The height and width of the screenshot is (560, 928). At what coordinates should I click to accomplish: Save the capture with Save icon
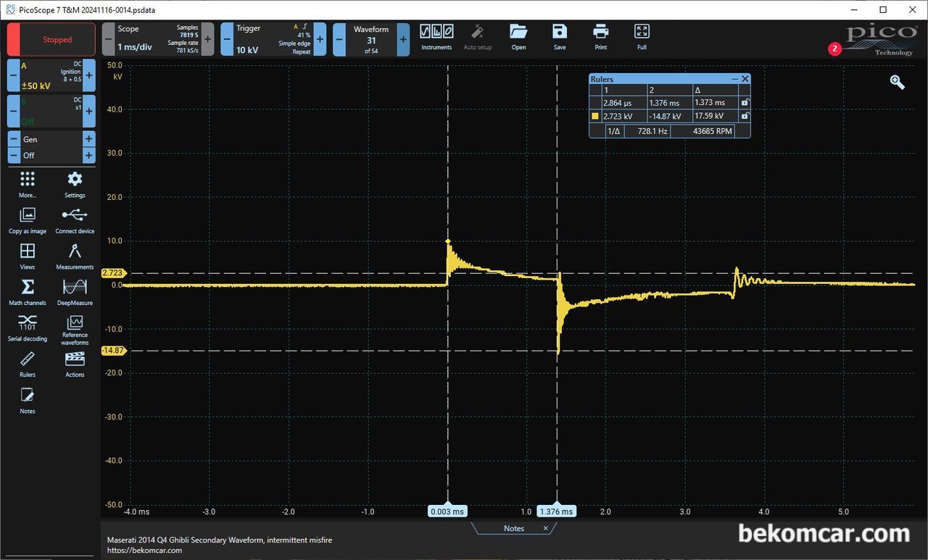[560, 37]
